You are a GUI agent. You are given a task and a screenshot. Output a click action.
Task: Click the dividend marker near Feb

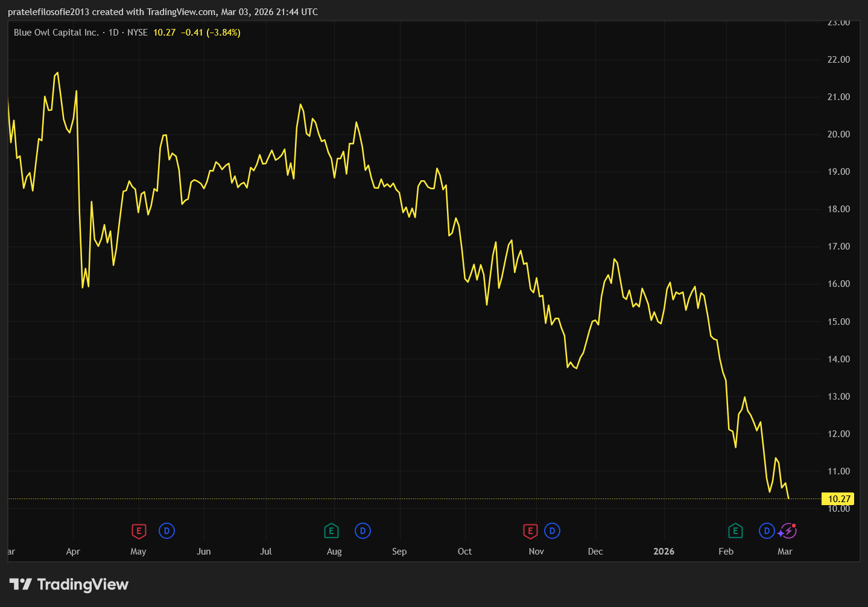[767, 531]
